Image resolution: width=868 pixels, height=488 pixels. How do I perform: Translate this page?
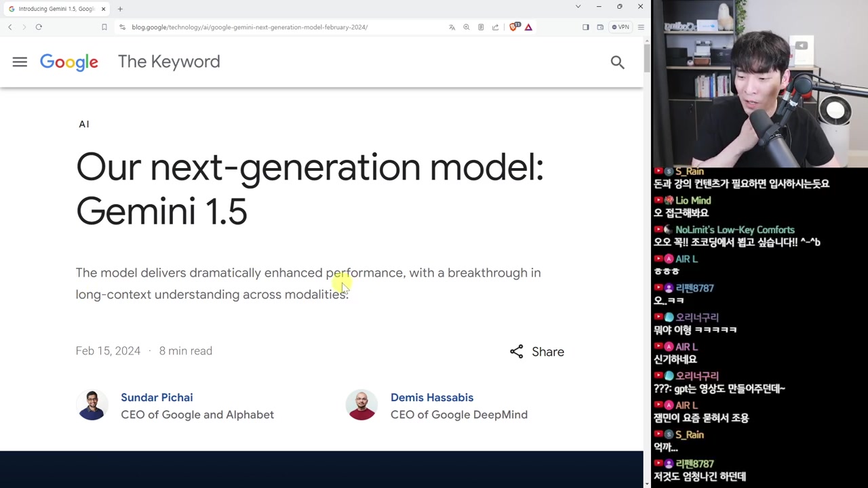452,27
